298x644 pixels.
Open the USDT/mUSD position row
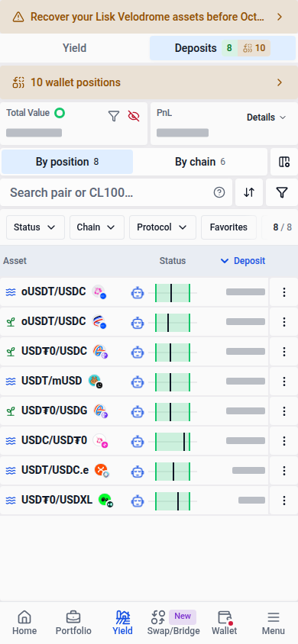tap(134, 382)
